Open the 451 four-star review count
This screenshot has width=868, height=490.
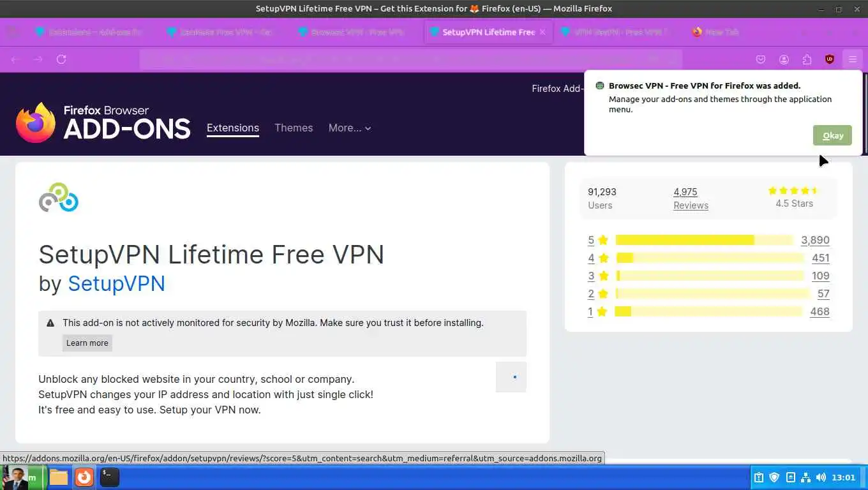[821, 258]
